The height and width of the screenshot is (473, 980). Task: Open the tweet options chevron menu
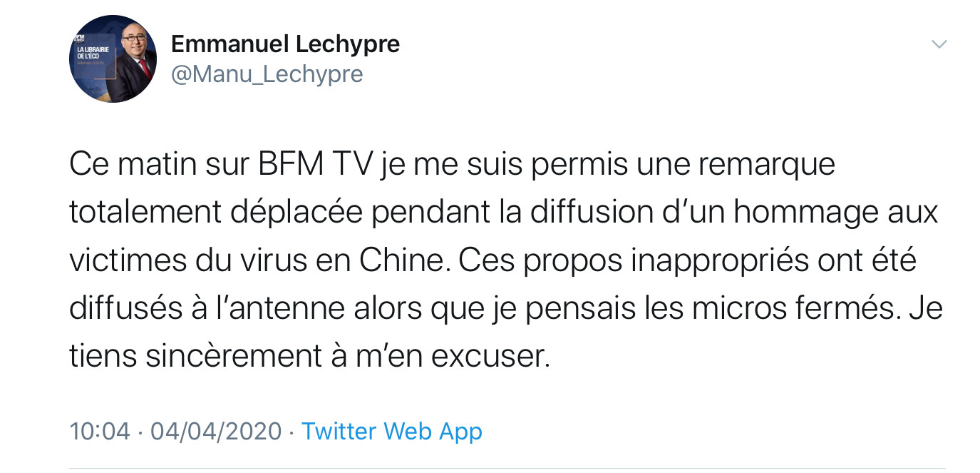(x=939, y=45)
